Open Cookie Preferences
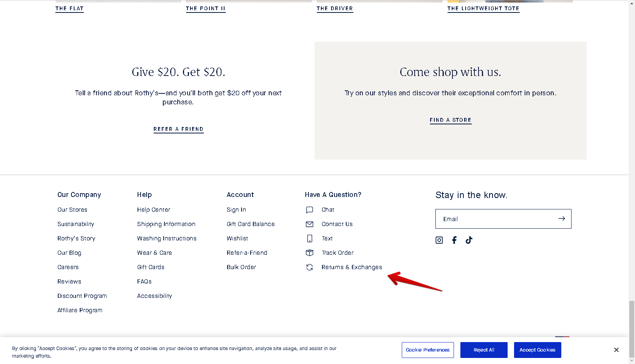Image resolution: width=635 pixels, height=364 pixels. pos(427,350)
